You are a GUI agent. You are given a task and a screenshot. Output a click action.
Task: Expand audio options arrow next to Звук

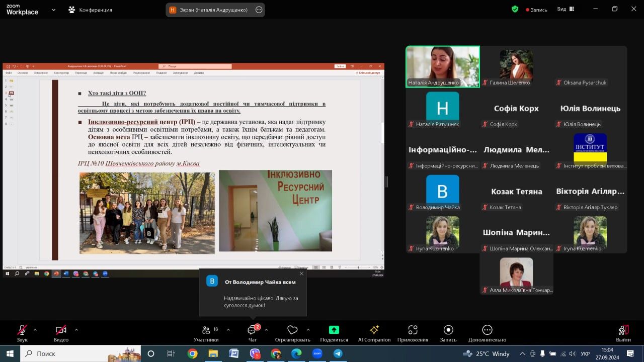(35, 330)
